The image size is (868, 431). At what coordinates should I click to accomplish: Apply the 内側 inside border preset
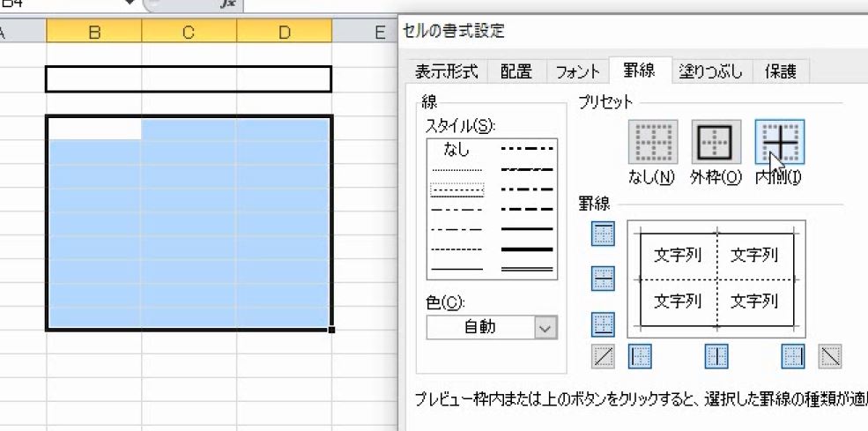click(x=779, y=141)
